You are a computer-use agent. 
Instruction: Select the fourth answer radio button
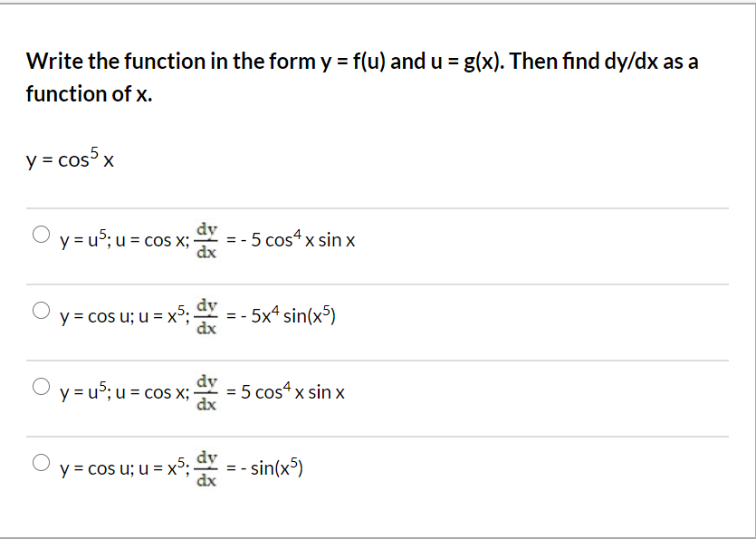click(41, 461)
